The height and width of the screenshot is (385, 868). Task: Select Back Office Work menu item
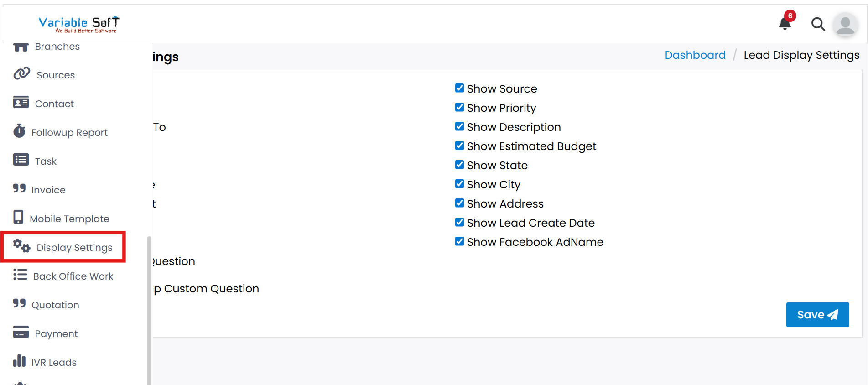click(73, 276)
